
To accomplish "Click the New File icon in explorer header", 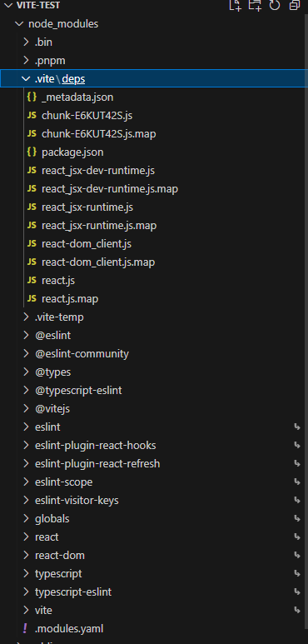I will [235, 5].
